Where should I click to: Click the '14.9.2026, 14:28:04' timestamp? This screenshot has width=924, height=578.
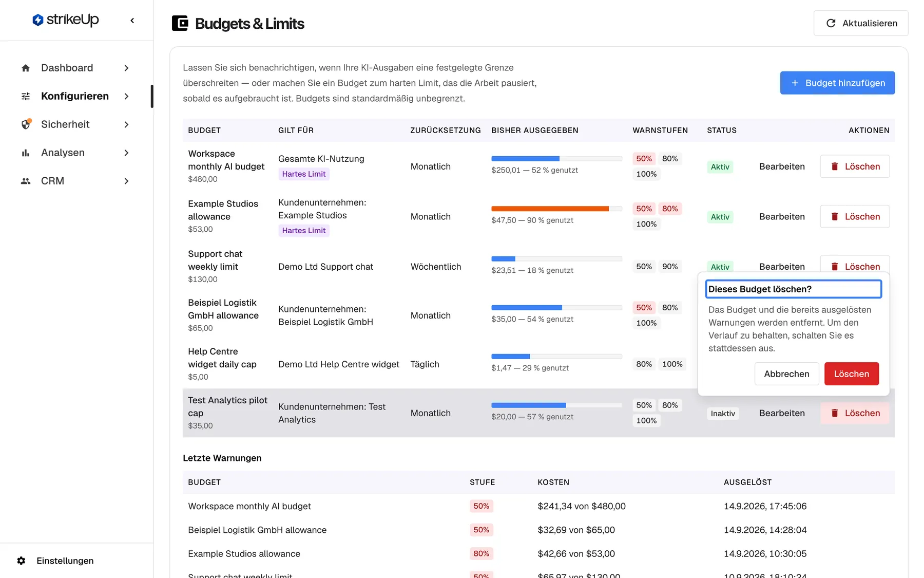[765, 530]
